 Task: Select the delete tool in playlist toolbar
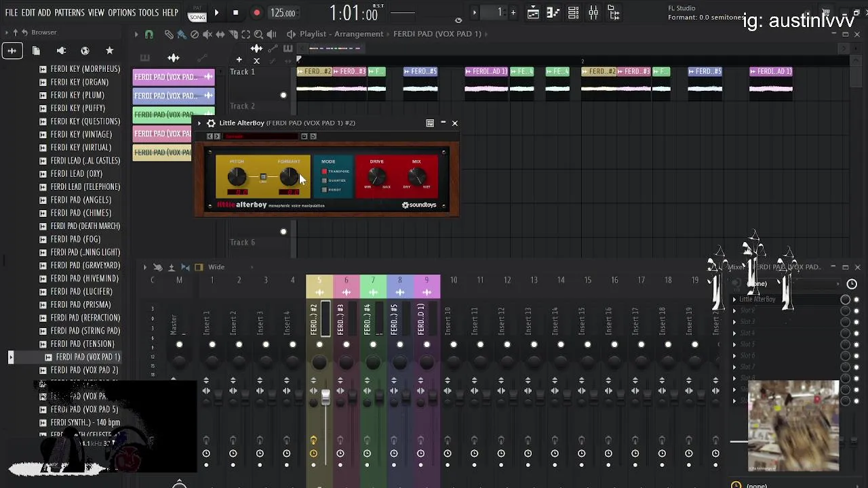[x=195, y=34]
